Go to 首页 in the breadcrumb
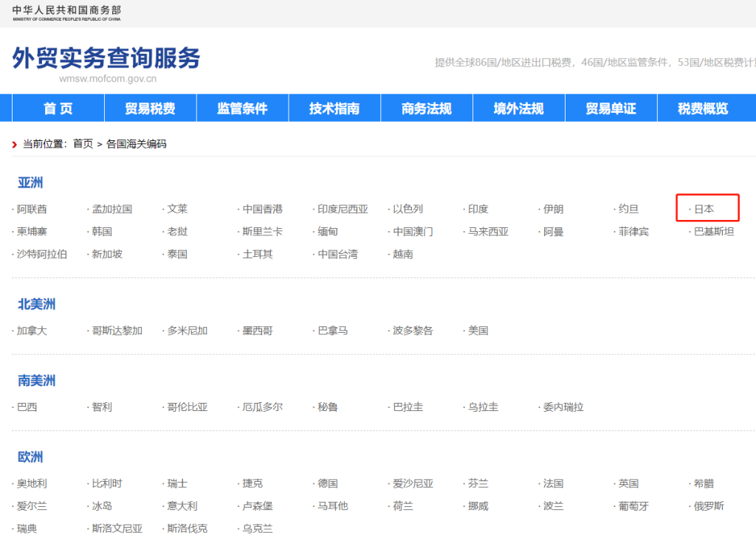Viewport: 756px width, 552px height. pos(83,144)
